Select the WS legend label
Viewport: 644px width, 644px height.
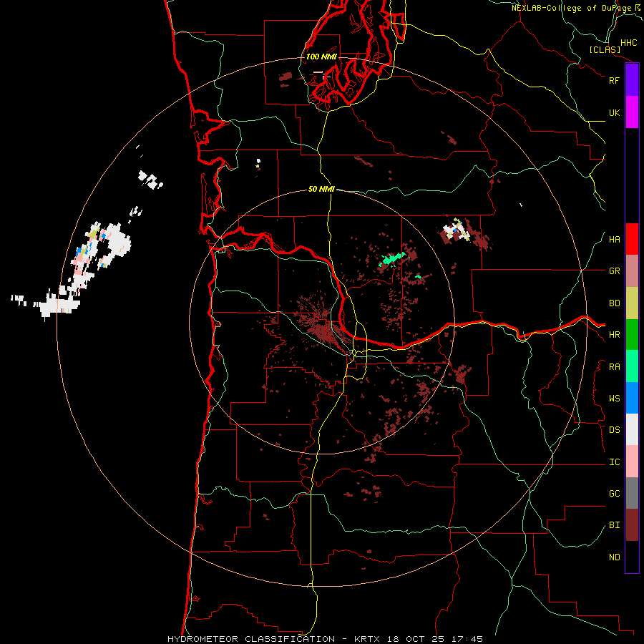point(614,399)
